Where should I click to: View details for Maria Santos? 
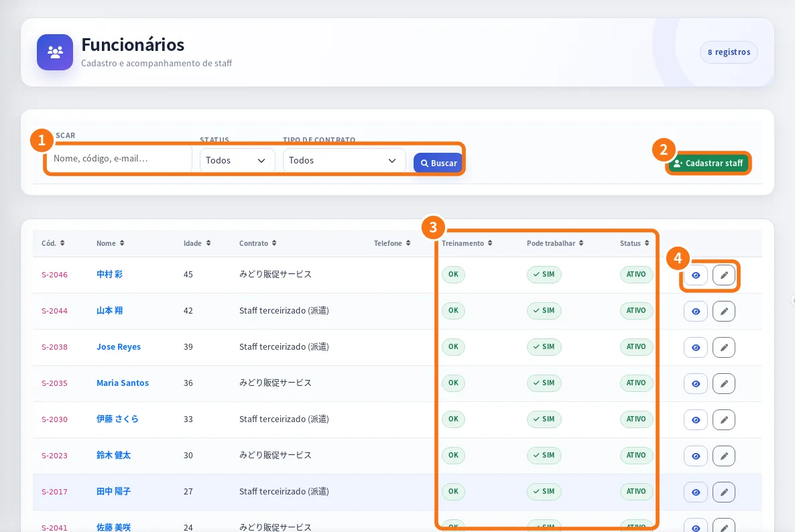click(x=696, y=383)
